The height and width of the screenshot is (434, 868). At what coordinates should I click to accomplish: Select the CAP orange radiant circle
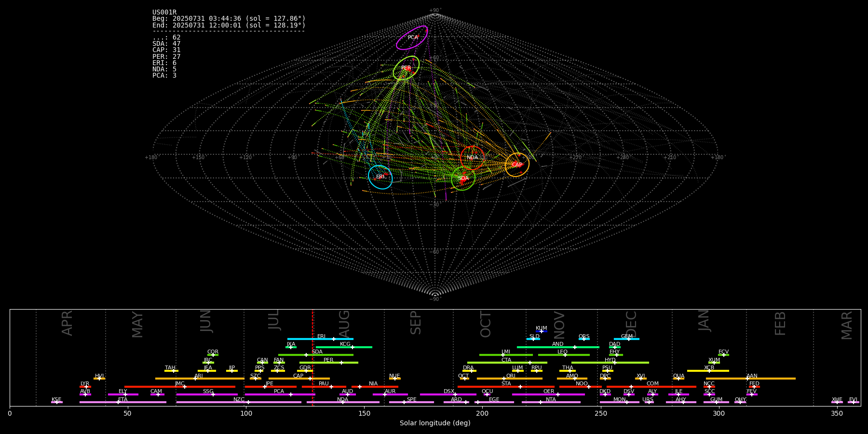tap(517, 164)
